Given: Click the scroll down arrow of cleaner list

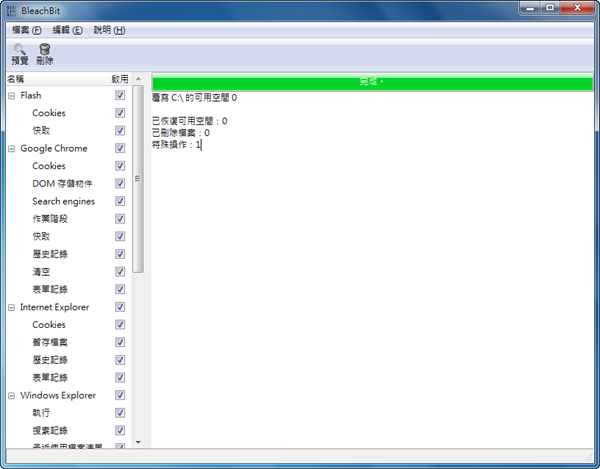Looking at the screenshot, I should click(138, 442).
